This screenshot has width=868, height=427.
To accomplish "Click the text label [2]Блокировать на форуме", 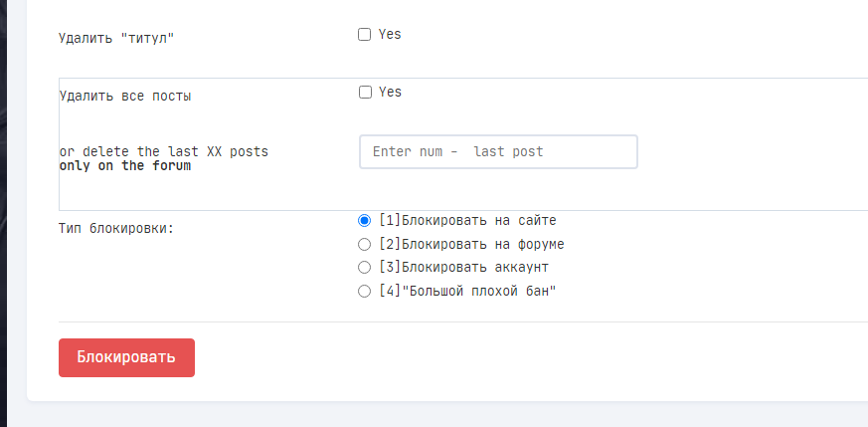I will point(471,244).
